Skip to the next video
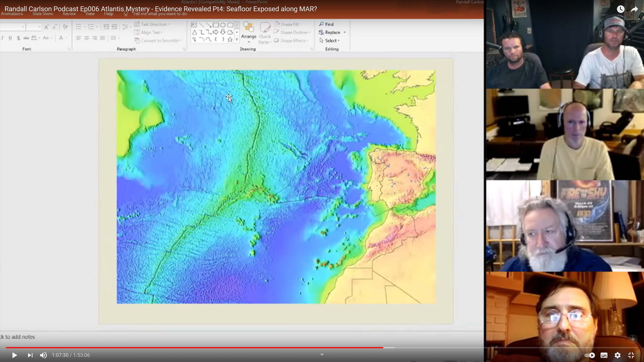This screenshot has height=362, width=644. pyautogui.click(x=30, y=355)
